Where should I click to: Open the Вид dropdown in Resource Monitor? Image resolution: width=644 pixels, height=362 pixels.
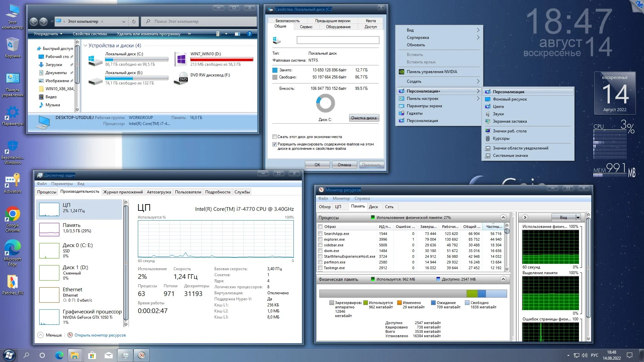point(578,218)
